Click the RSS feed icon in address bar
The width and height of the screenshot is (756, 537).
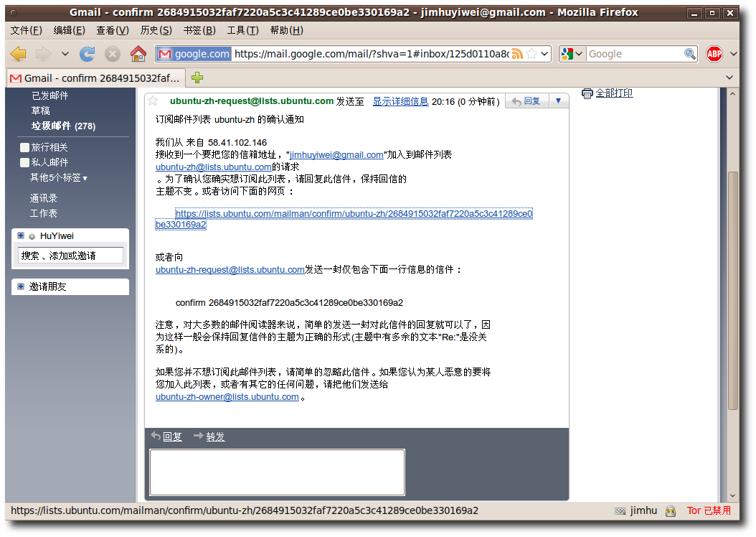[x=517, y=54]
